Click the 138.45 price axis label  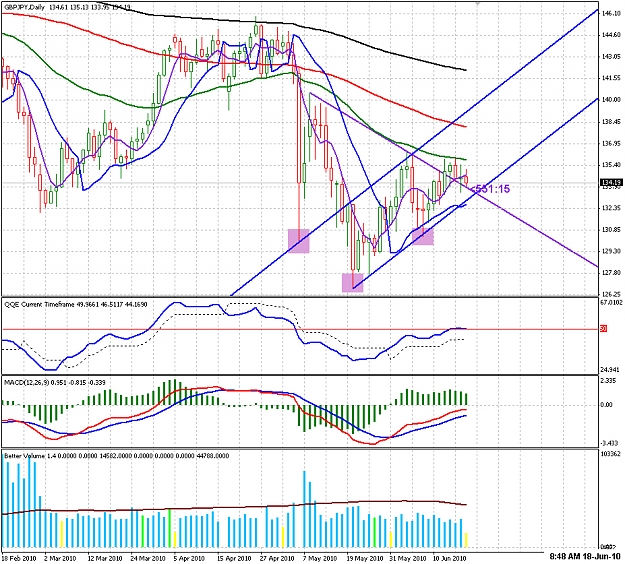tap(611, 122)
